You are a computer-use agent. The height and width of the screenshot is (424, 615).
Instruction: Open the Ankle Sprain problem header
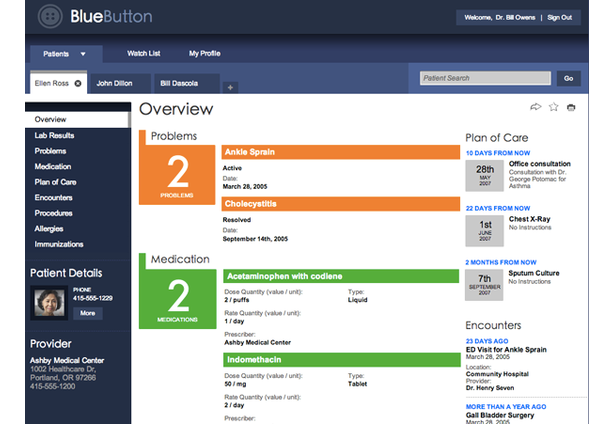tap(340, 152)
